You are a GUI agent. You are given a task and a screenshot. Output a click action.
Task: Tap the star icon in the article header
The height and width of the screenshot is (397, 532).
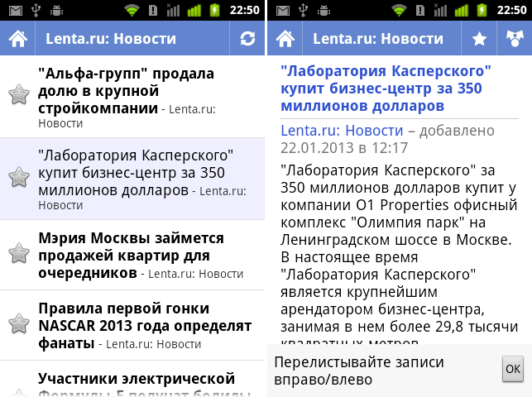click(478, 39)
